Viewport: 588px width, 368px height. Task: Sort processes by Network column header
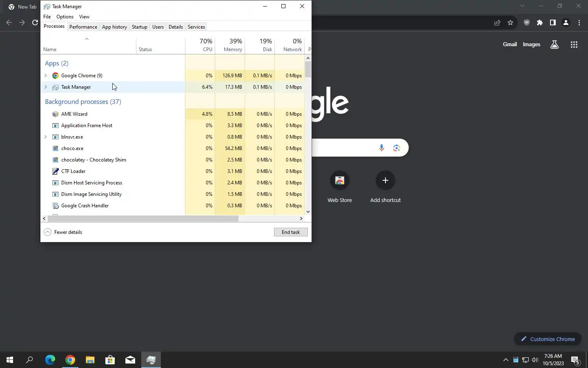tap(290, 45)
